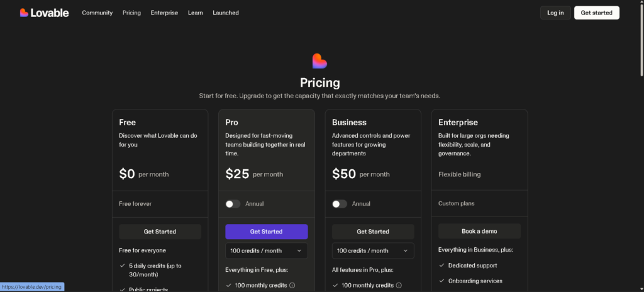Open Pro plan credits per month dropdown
This screenshot has width=644, height=292.
[x=267, y=250]
